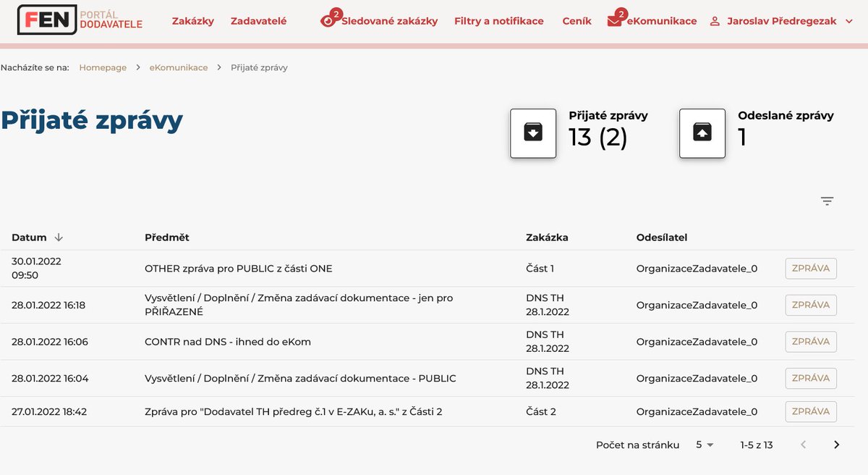Click the 13 (2) received messages count
The image size is (868, 475).
point(598,137)
